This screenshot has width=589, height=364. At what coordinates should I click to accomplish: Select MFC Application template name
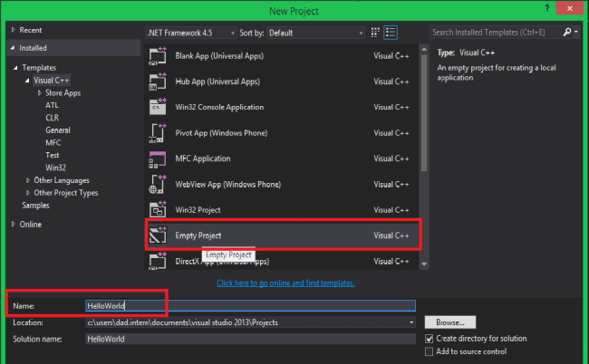203,158
